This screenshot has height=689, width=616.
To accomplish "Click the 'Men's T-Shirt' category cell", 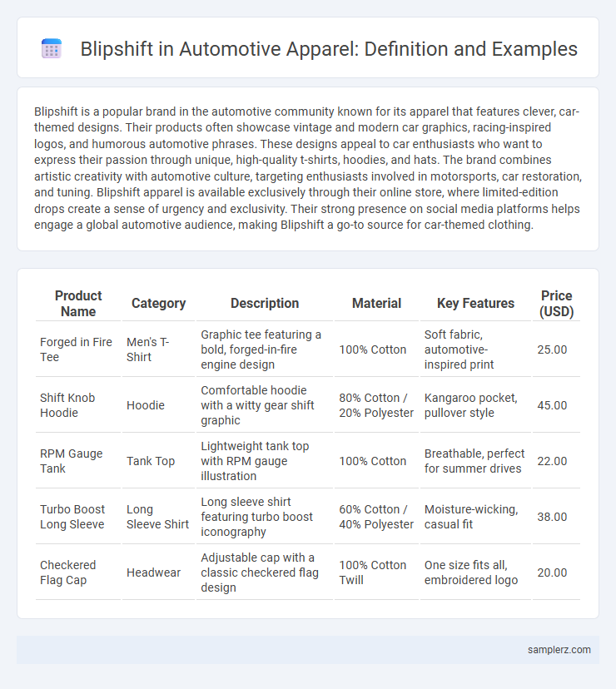I will pyautogui.click(x=158, y=349).
